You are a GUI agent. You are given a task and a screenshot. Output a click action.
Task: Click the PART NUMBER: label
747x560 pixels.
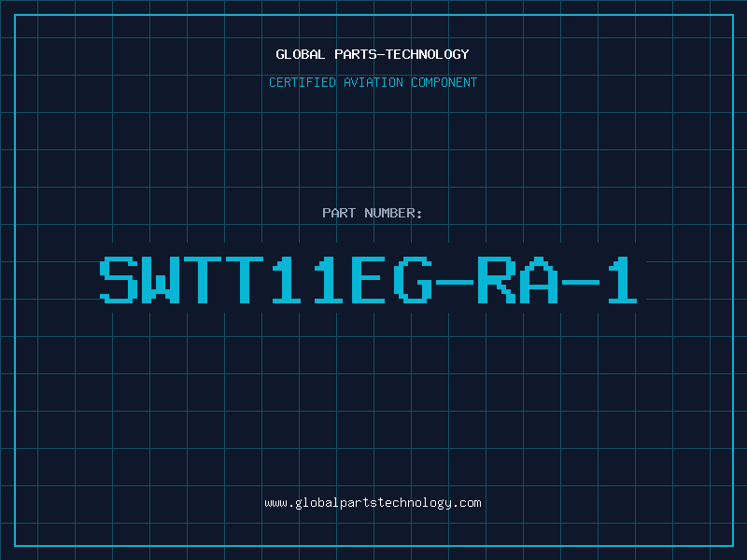pyautogui.click(x=373, y=213)
